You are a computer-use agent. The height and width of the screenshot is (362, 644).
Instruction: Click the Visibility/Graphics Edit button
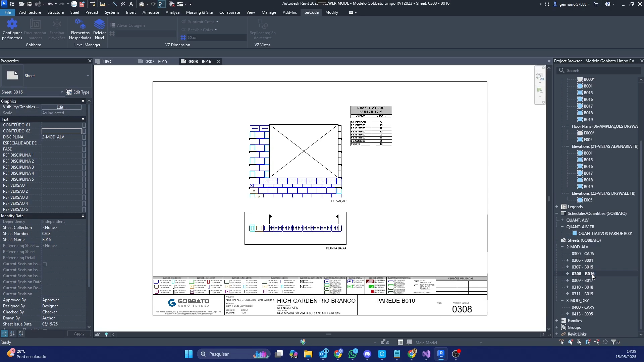tap(61, 107)
